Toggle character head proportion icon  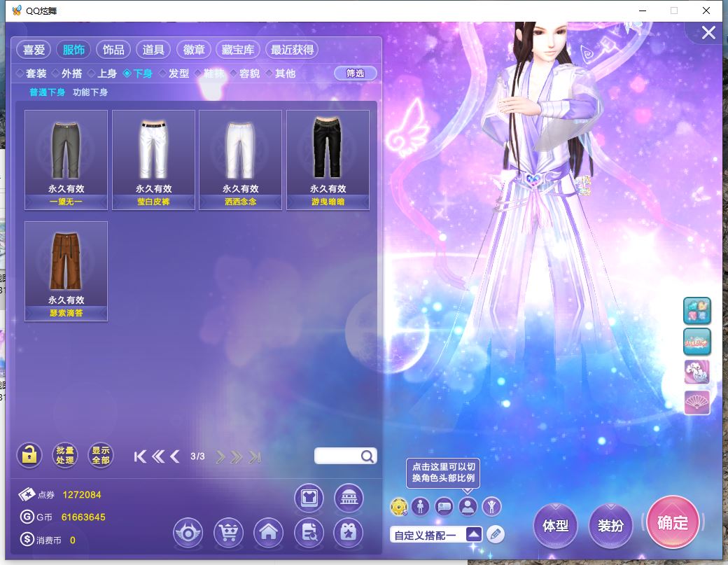tap(468, 506)
